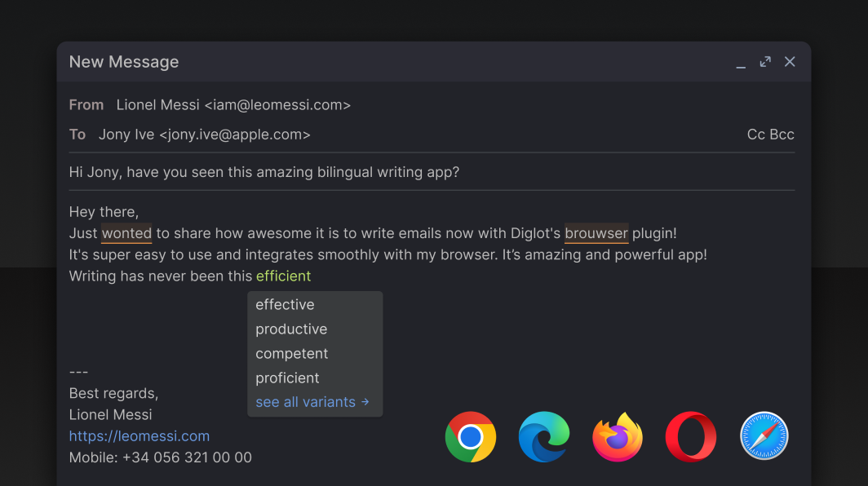Select the Firefox browser icon
This screenshot has height=486, width=868.
618,437
